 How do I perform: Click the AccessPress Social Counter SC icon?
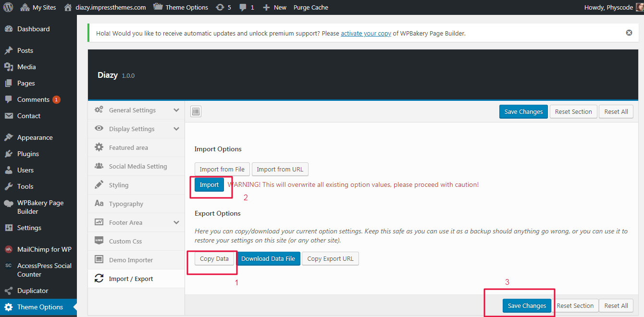coord(9,266)
